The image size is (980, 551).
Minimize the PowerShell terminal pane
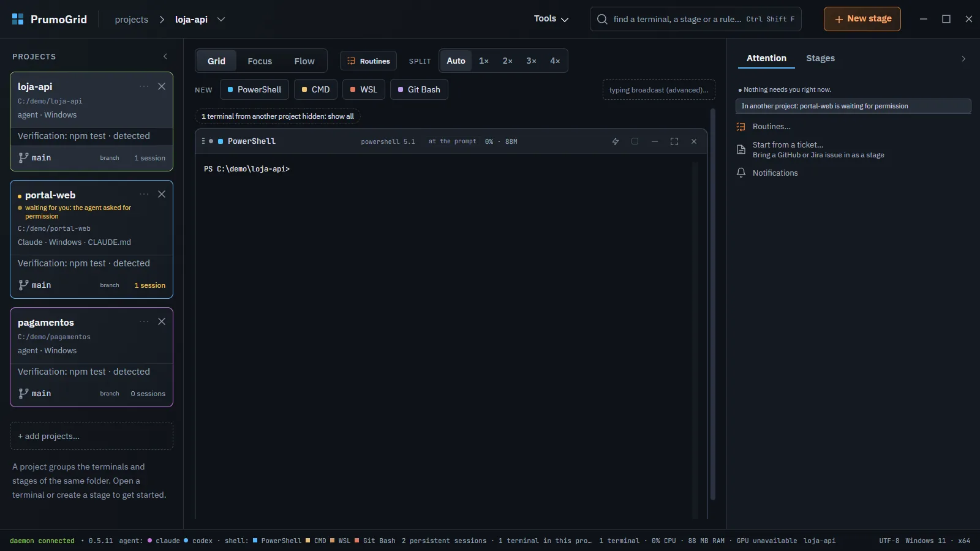tap(655, 141)
